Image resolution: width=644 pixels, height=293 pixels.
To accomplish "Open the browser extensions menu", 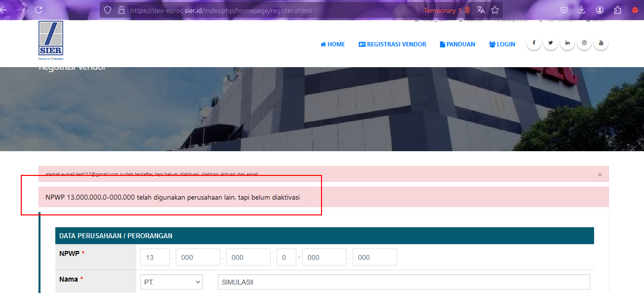I will tap(617, 10).
